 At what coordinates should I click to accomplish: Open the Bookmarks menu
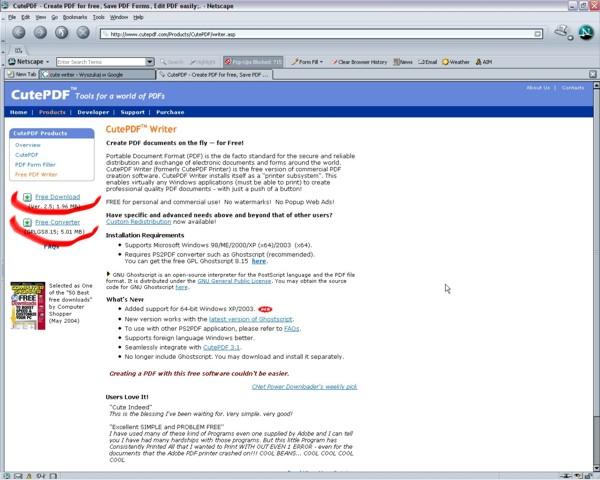75,17
